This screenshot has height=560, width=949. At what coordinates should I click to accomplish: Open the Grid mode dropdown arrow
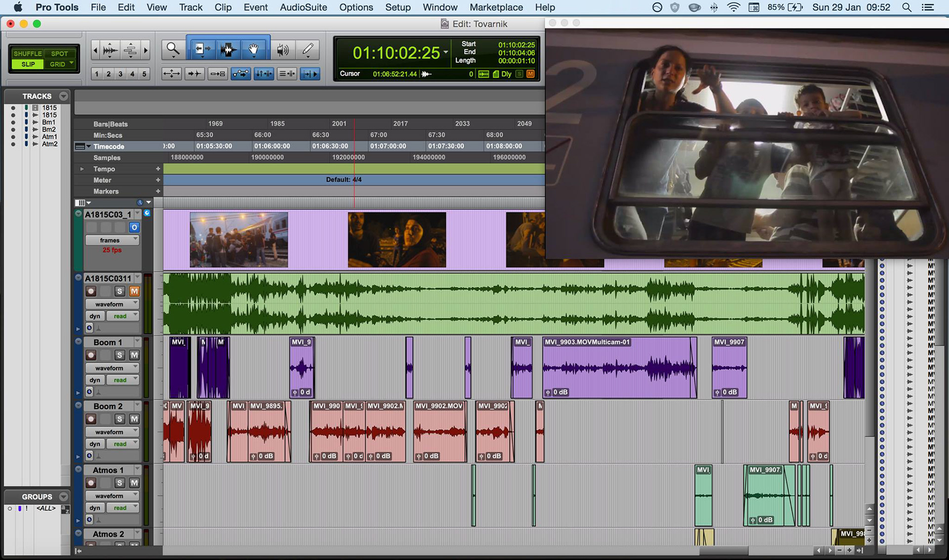click(x=72, y=64)
